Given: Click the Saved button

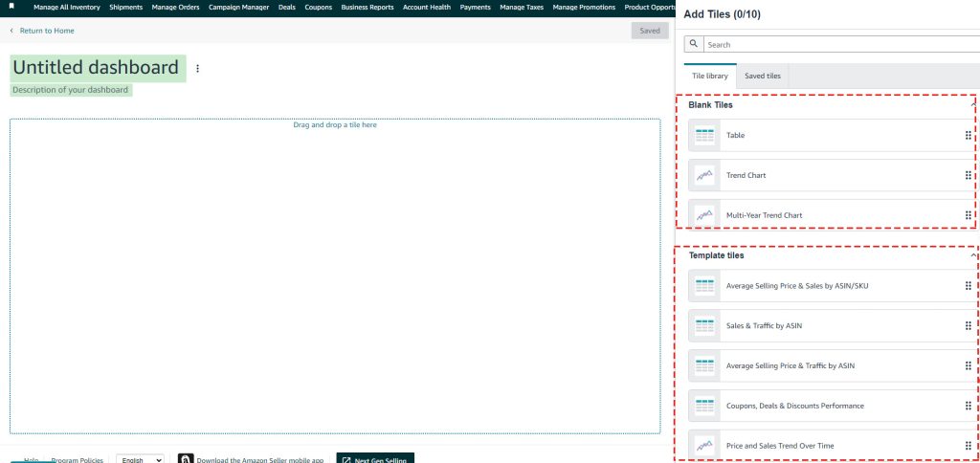Looking at the screenshot, I should click(650, 31).
